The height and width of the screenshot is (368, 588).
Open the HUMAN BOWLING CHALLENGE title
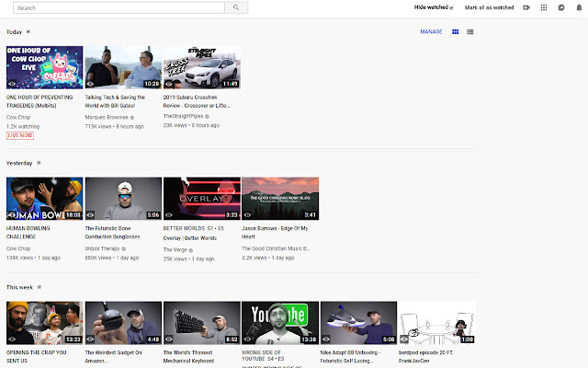(x=28, y=233)
